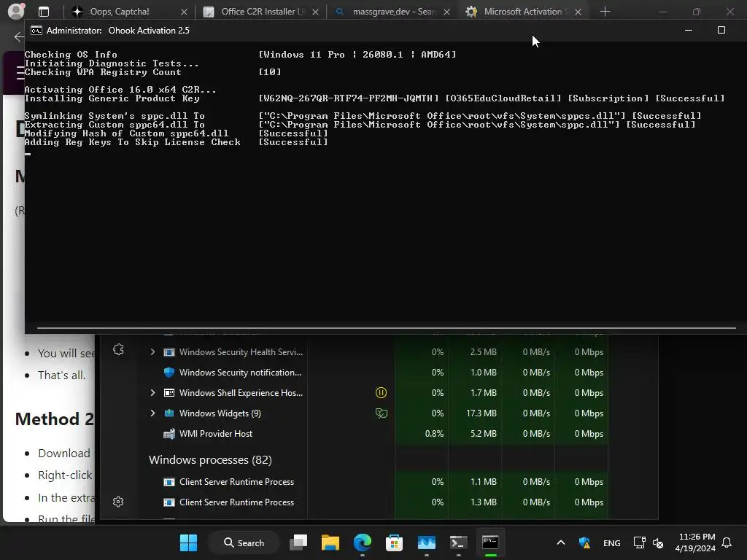The width and height of the screenshot is (747, 560).
Task: Maximize the Ohook Activation console window
Action: (x=721, y=30)
